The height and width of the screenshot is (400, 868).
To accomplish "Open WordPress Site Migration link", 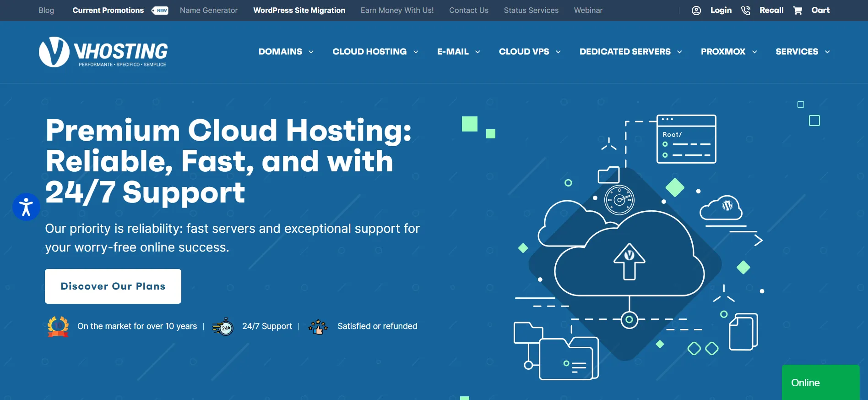I will 299,11.
